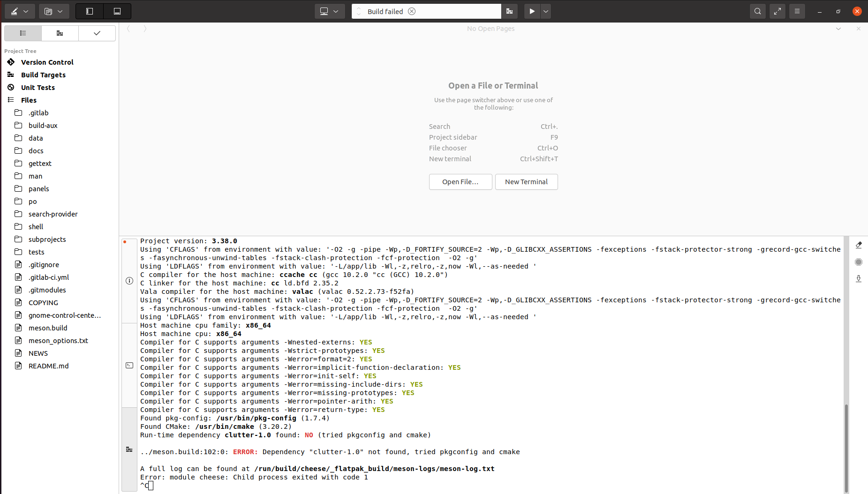This screenshot has height=494, width=868.
Task: Toggle the left sidebar panel
Action: [90, 11]
